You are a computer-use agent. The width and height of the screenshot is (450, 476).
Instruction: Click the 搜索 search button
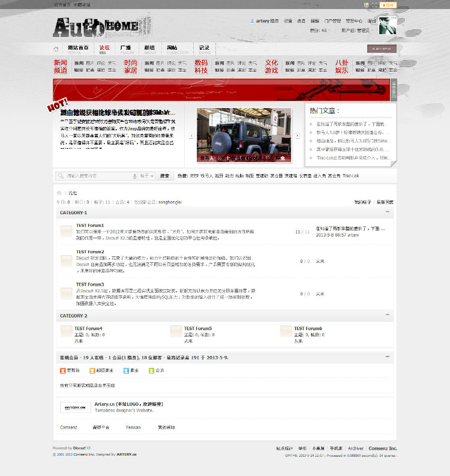coord(165,176)
